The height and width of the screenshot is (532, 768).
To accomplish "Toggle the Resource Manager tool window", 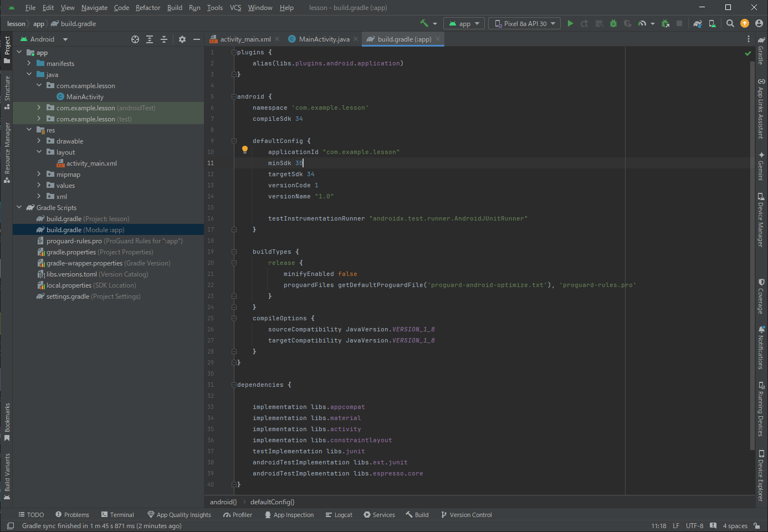I will coord(7,152).
